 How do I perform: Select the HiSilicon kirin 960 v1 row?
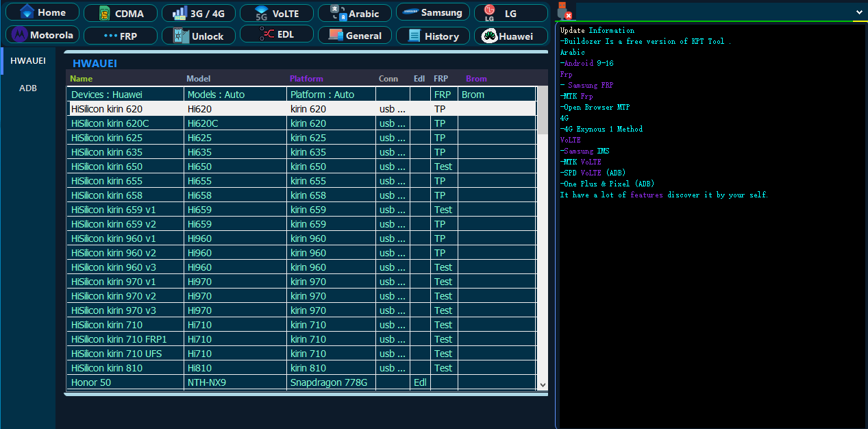tap(301, 238)
